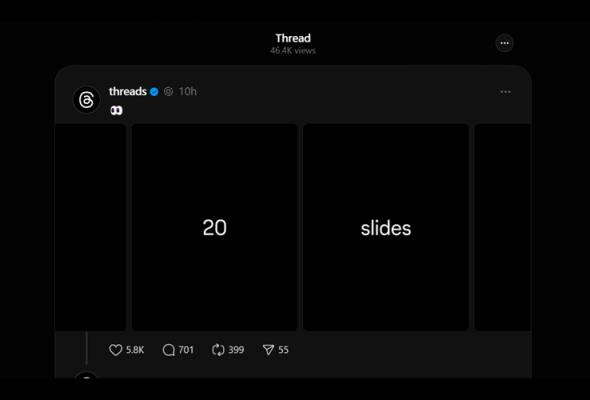The height and width of the screenshot is (400, 590).
Task: Open the threads profile avatar
Action: 87,100
